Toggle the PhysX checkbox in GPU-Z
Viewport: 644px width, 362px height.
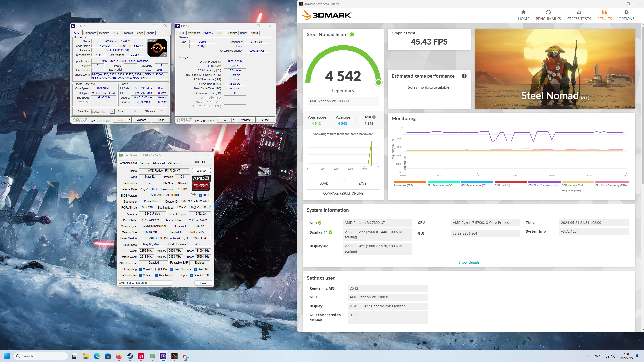177,275
